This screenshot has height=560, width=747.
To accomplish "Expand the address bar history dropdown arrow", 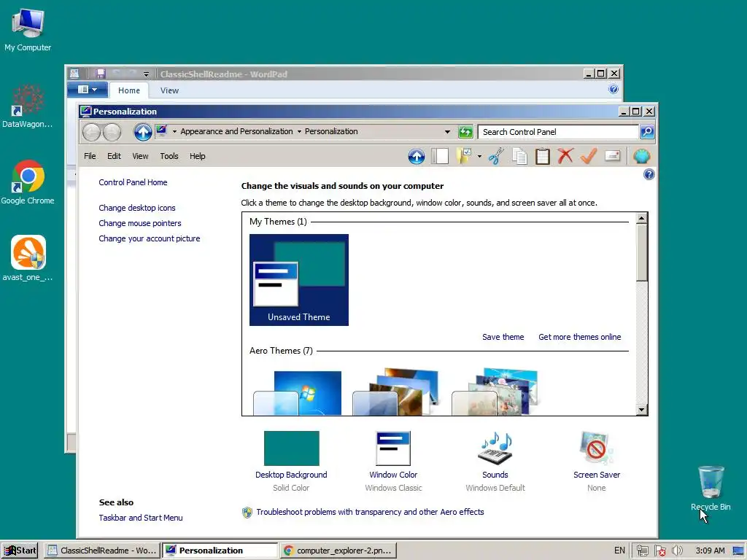I will (447, 132).
